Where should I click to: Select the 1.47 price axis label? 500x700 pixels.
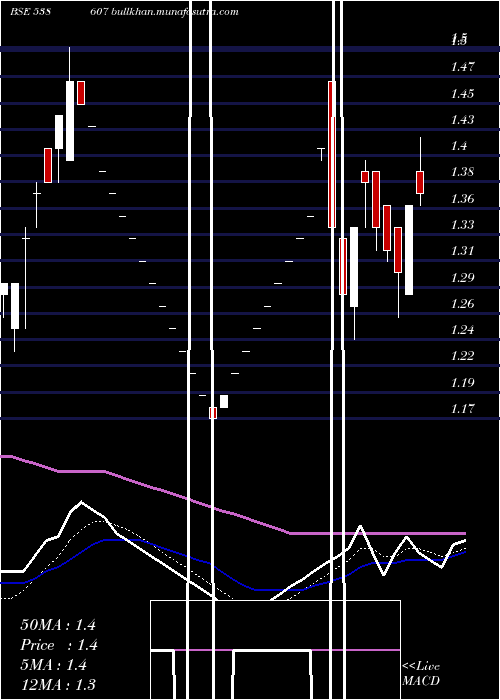point(463,67)
